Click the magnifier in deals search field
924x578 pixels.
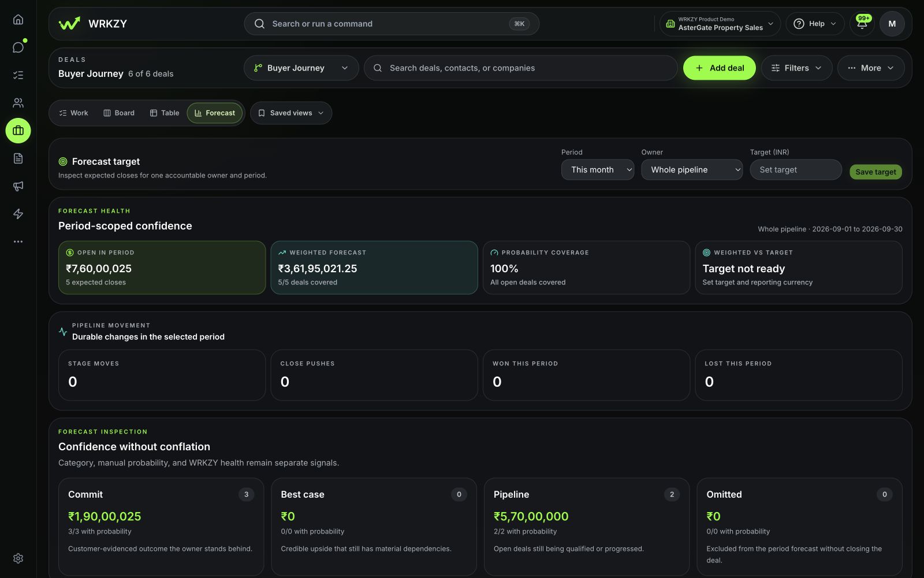click(378, 68)
